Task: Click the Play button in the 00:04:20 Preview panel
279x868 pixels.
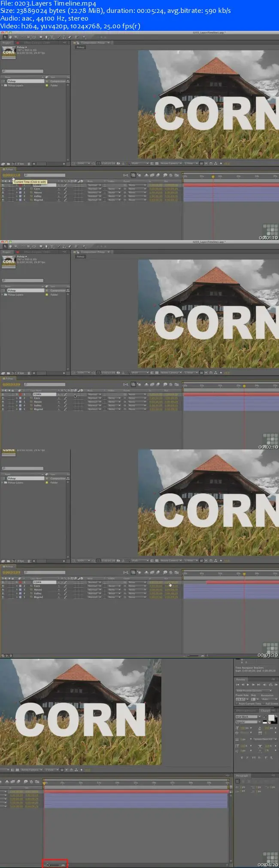Action: coord(248,685)
